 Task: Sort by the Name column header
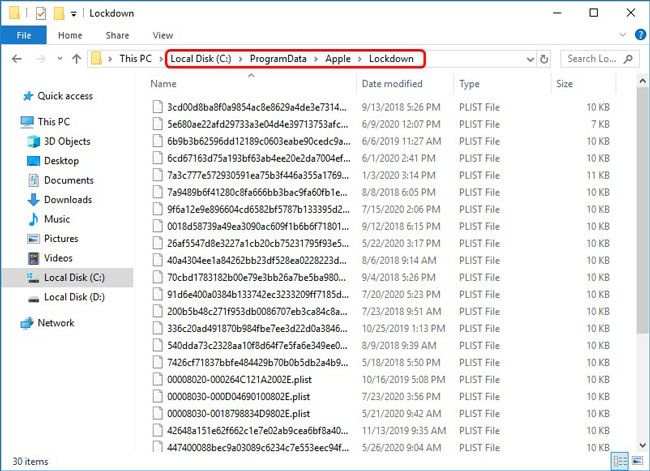163,84
